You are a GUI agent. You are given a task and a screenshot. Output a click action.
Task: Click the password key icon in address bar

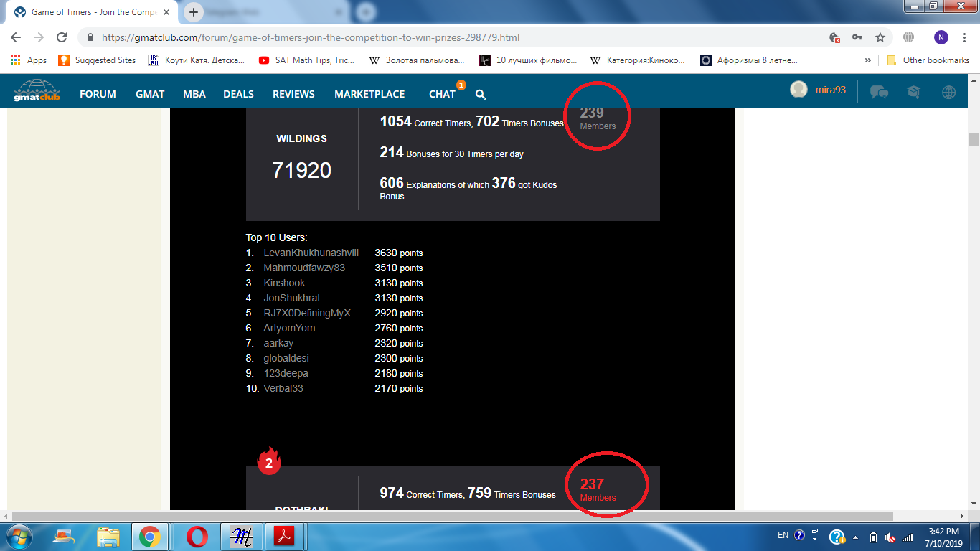(x=857, y=37)
